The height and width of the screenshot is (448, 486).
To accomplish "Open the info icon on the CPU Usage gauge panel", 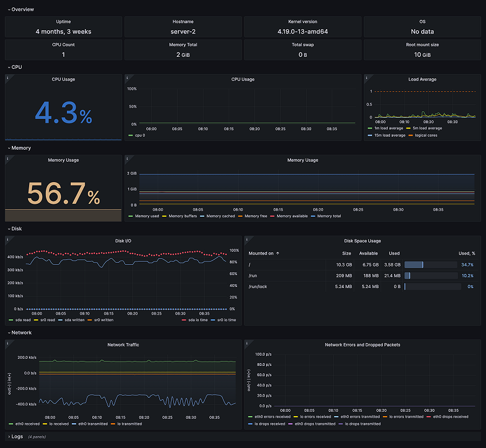I will coord(8,79).
